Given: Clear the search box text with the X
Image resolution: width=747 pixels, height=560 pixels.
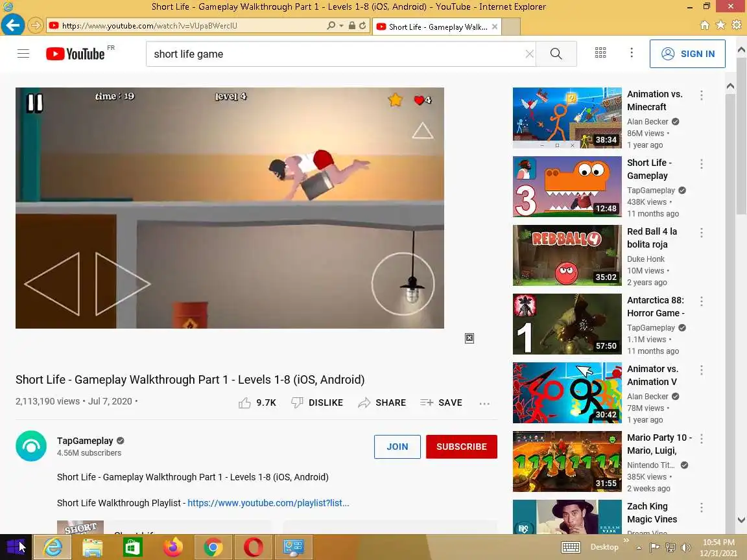Looking at the screenshot, I should pyautogui.click(x=529, y=54).
